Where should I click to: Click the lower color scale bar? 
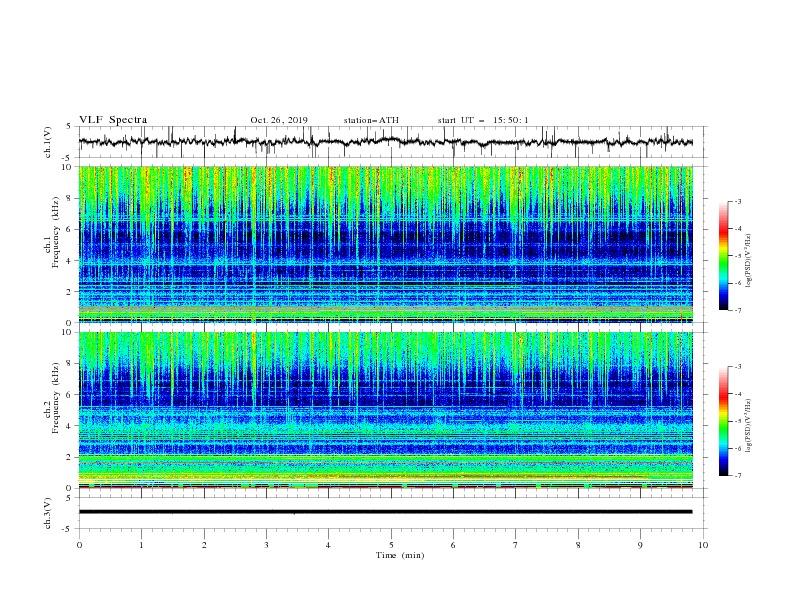[723, 421]
